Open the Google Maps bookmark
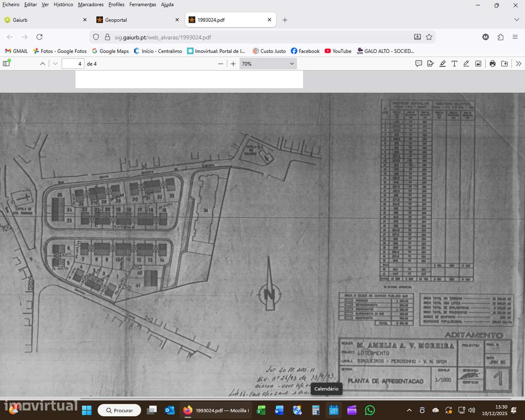 (110, 51)
